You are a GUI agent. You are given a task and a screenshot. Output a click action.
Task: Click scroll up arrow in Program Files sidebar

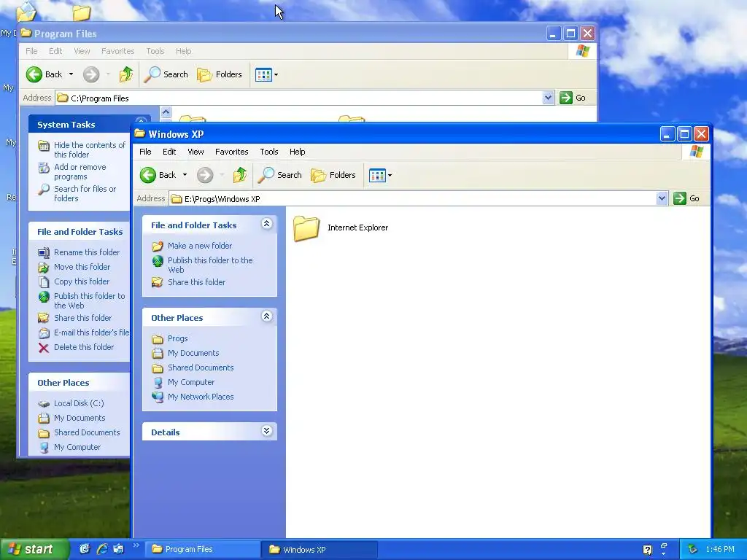pos(166,112)
